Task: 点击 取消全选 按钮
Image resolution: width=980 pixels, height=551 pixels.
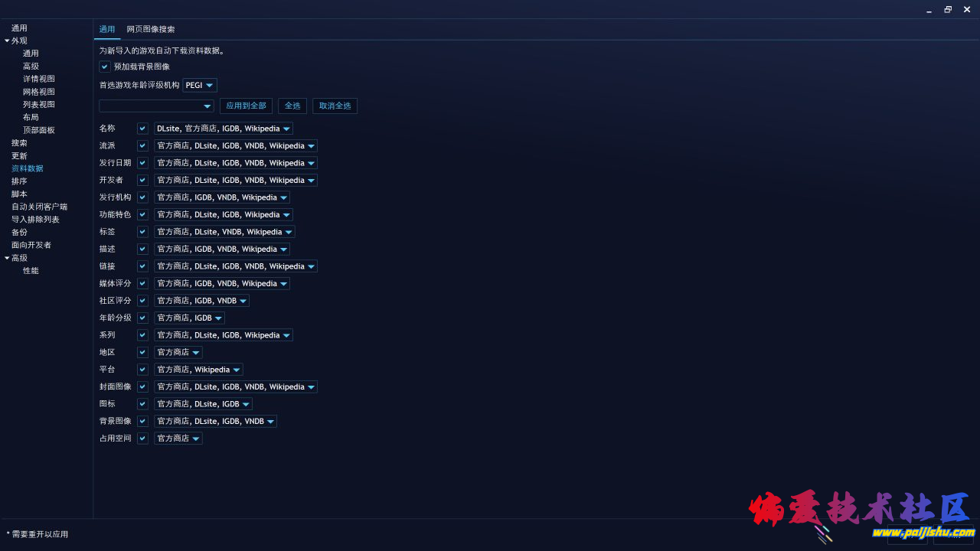Action: 335,106
